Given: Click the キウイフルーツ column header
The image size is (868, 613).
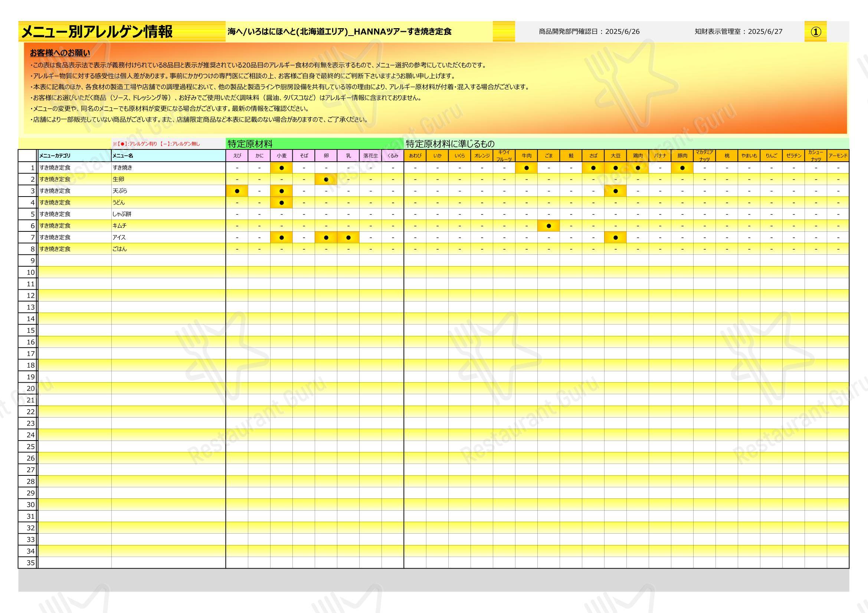Looking at the screenshot, I should [504, 156].
